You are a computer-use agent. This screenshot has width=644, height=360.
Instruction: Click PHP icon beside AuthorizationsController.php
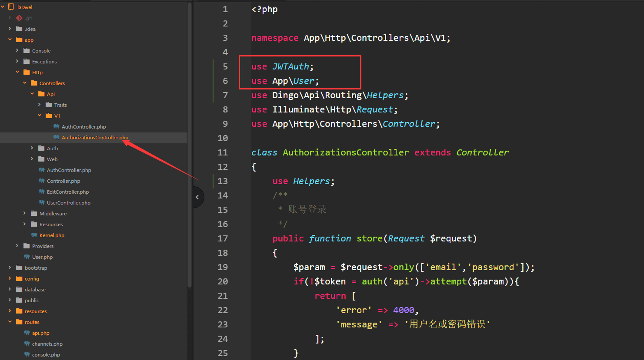point(56,137)
